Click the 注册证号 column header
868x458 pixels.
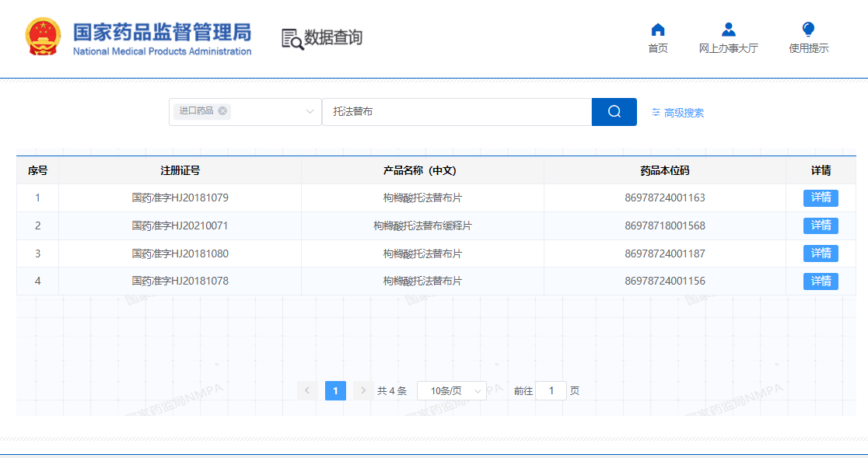coord(180,170)
